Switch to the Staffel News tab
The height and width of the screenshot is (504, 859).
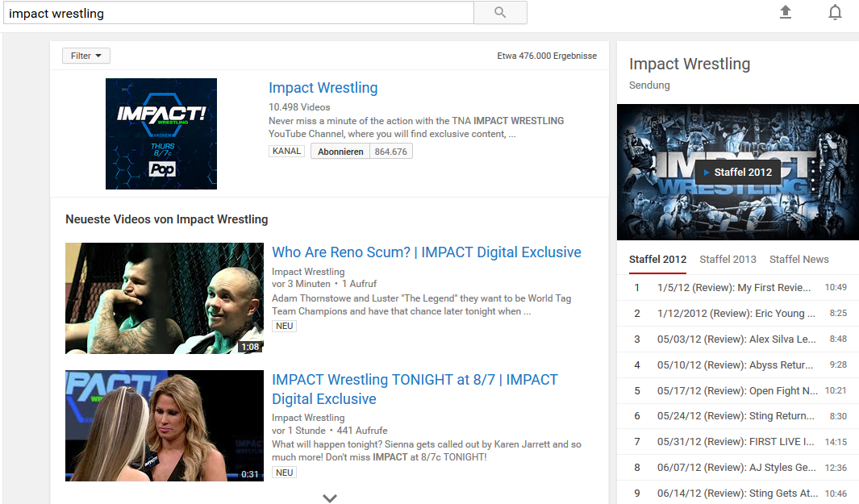799,259
